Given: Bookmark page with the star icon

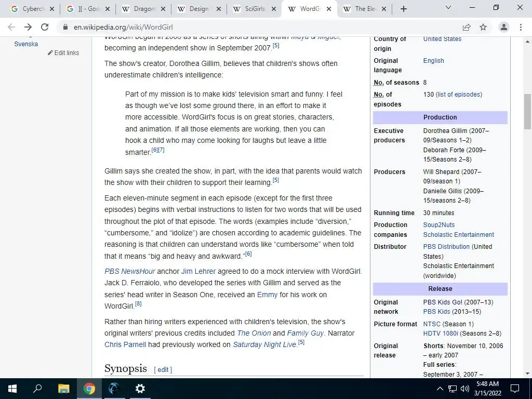Looking at the screenshot, I should pos(483,27).
